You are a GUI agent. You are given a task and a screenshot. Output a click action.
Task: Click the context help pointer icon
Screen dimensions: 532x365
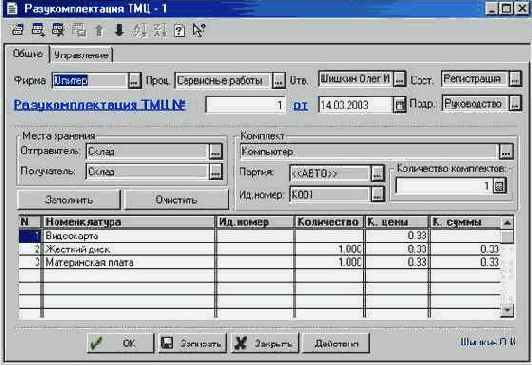(x=198, y=30)
